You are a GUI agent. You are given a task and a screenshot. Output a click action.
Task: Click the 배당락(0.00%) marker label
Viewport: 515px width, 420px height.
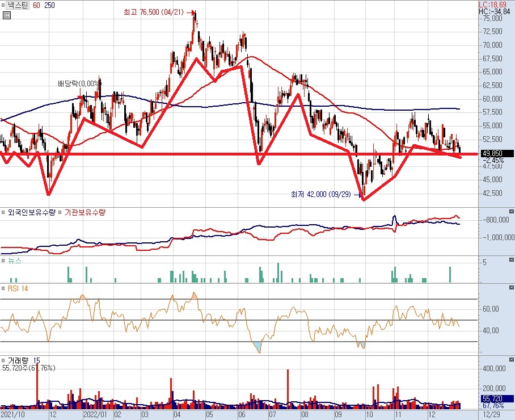click(x=78, y=83)
